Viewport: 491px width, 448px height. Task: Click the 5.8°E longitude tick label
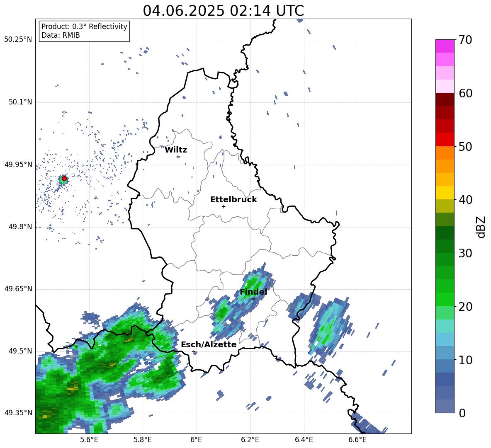(143, 440)
